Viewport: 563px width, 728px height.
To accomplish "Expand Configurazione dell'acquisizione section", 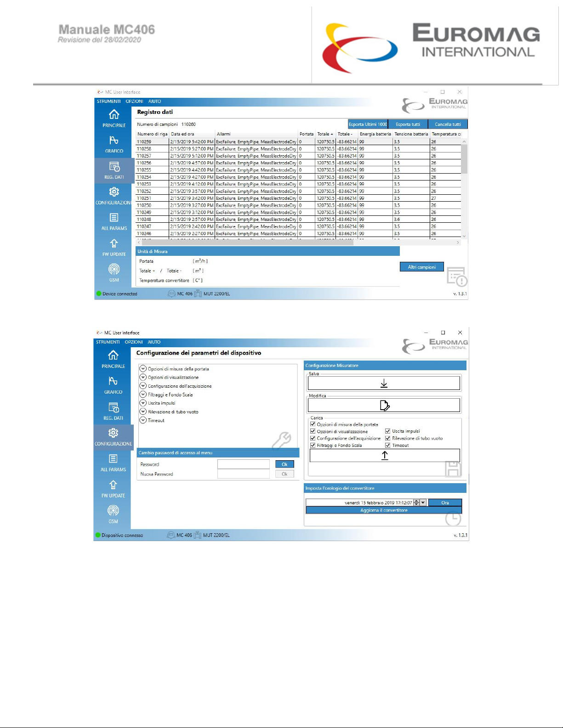I will [x=143, y=386].
